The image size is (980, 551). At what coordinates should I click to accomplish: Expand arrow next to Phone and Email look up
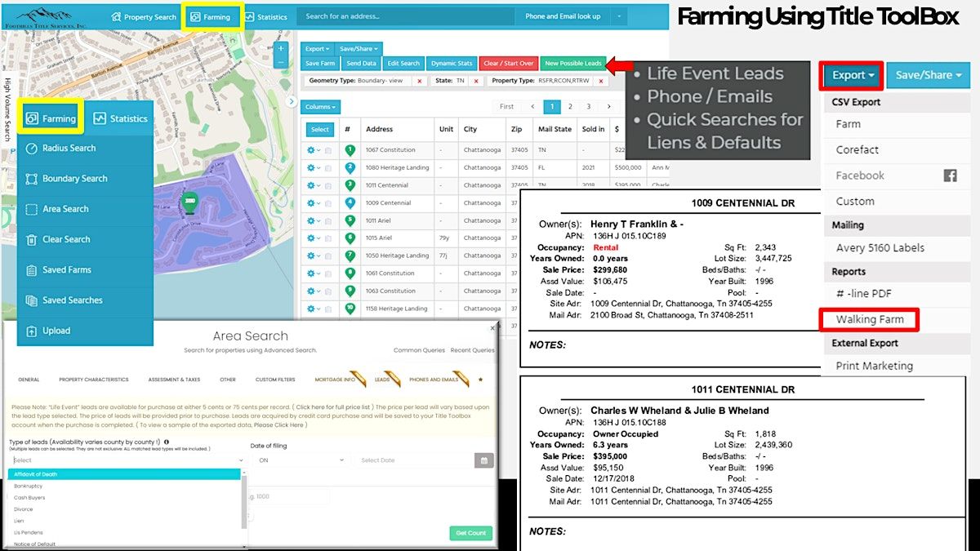click(x=620, y=16)
